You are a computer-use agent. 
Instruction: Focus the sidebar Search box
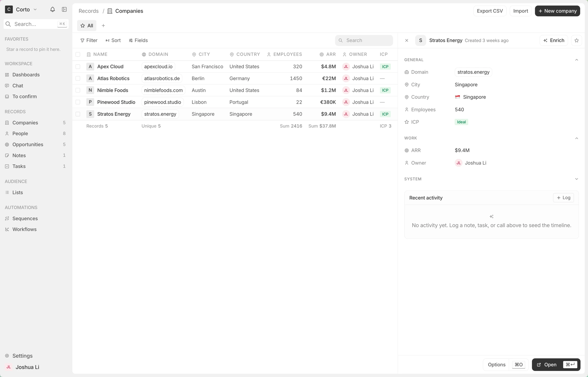[36, 24]
